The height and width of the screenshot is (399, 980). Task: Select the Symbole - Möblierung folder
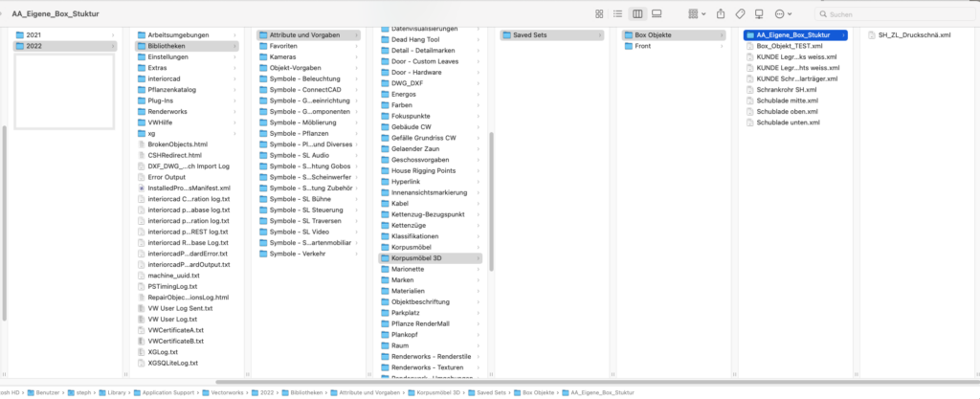(x=306, y=122)
